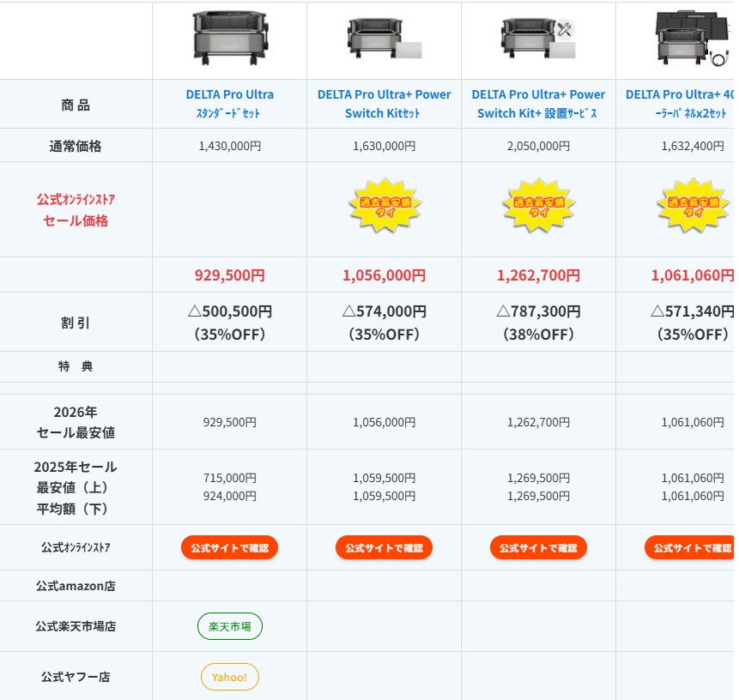Viewport: 739px width, 700px height.
Task: Open the 楽天市場 store button
Action: click(229, 626)
